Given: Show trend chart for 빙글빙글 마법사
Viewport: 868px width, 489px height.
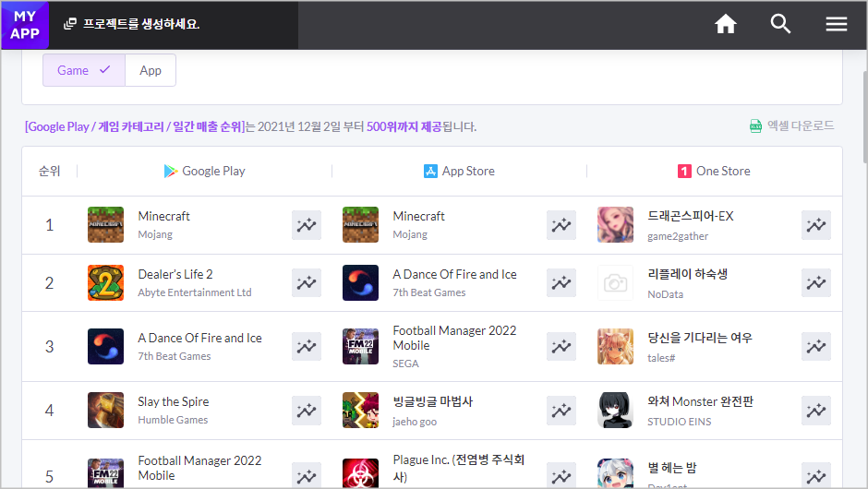Looking at the screenshot, I should (x=561, y=411).
